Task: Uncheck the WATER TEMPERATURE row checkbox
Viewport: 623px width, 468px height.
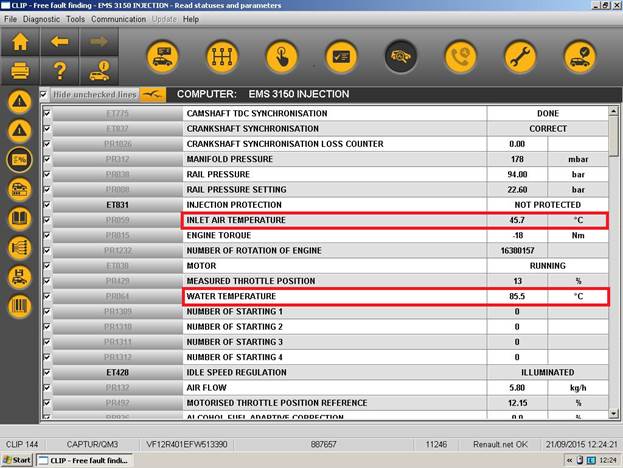Action: [x=46, y=297]
